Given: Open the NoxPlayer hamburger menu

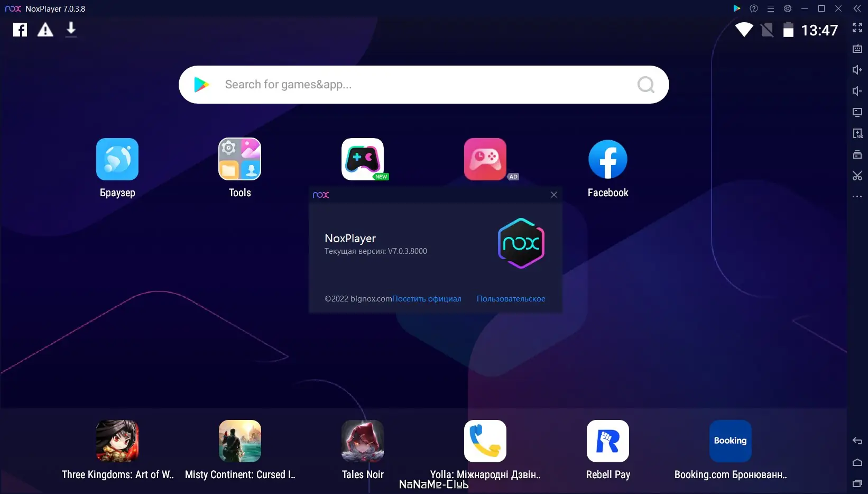Looking at the screenshot, I should pyautogui.click(x=771, y=8).
